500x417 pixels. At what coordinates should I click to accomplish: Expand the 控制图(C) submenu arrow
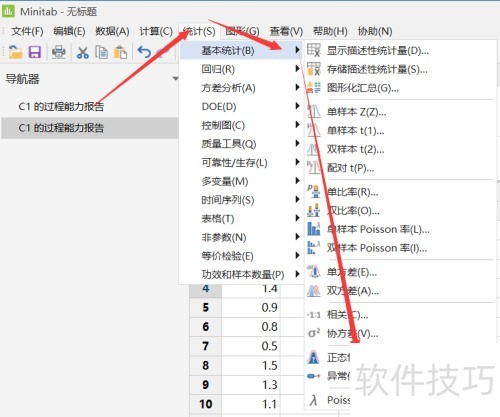tap(297, 125)
